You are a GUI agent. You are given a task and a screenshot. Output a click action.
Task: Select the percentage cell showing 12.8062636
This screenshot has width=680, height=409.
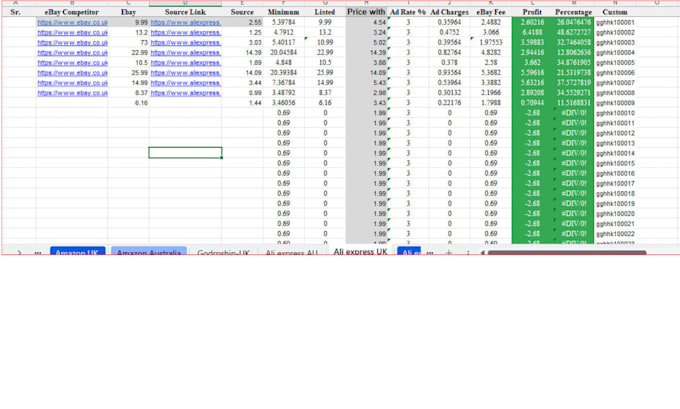[x=573, y=52]
